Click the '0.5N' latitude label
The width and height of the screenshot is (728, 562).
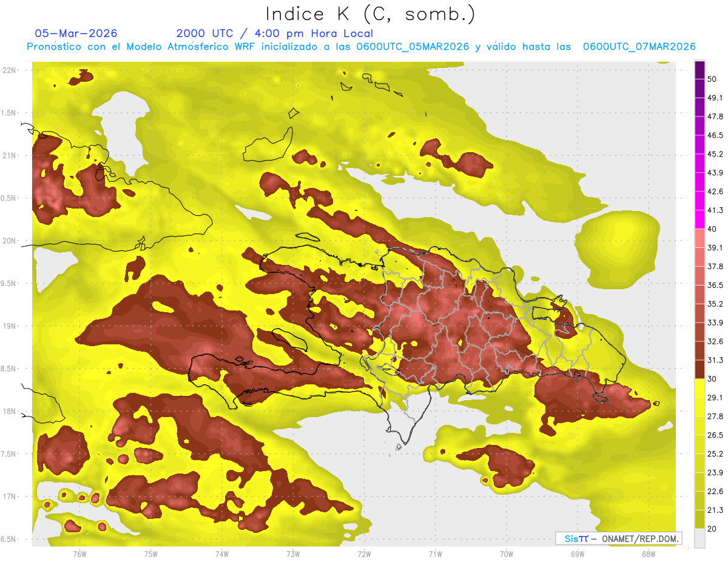tap(9, 198)
